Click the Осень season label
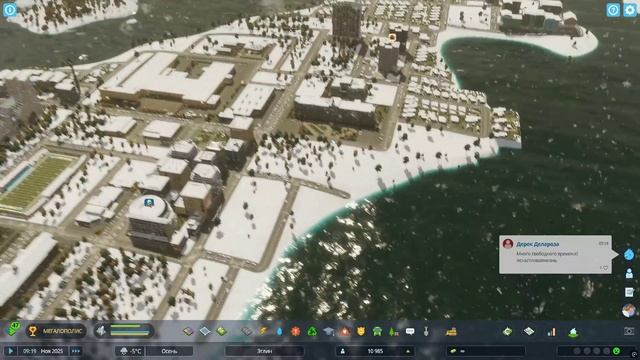Image resolution: width=640 pixels, height=360 pixels. pos(169,351)
